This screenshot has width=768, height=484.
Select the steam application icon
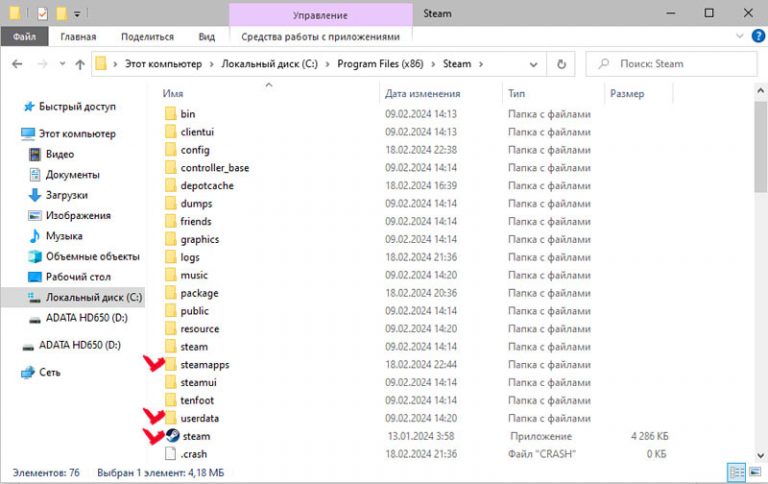[x=172, y=436]
